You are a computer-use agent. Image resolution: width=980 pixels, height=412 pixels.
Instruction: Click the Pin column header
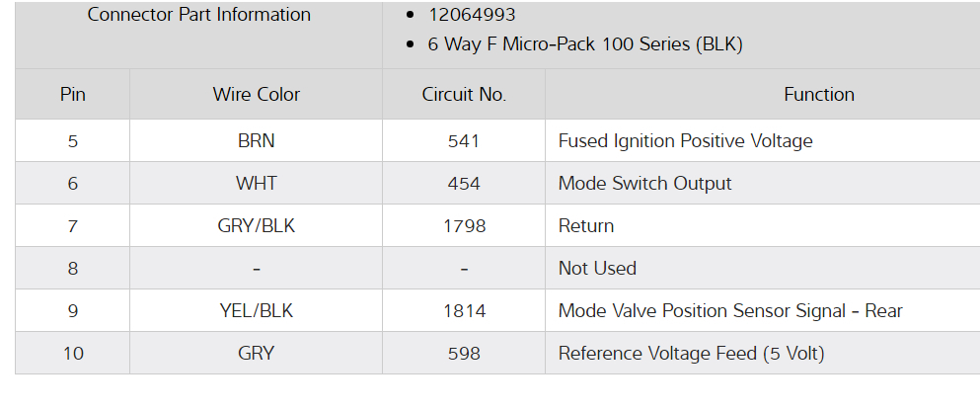(72, 95)
